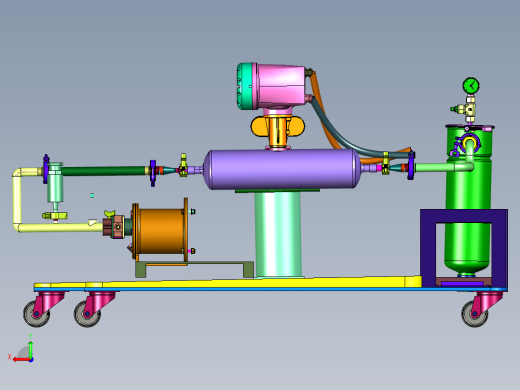Select the pale yellow elbow pipe at left
This screenshot has height=390, width=520.
click(x=17, y=200)
